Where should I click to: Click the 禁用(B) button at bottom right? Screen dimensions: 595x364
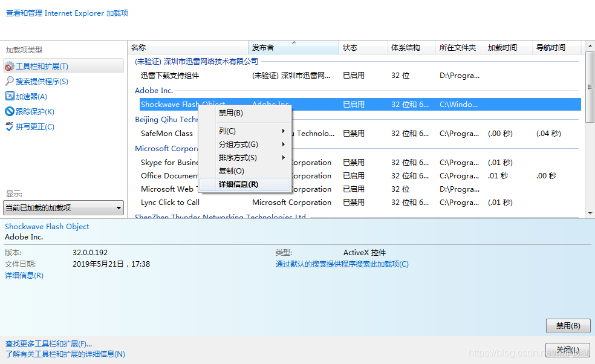click(568, 326)
